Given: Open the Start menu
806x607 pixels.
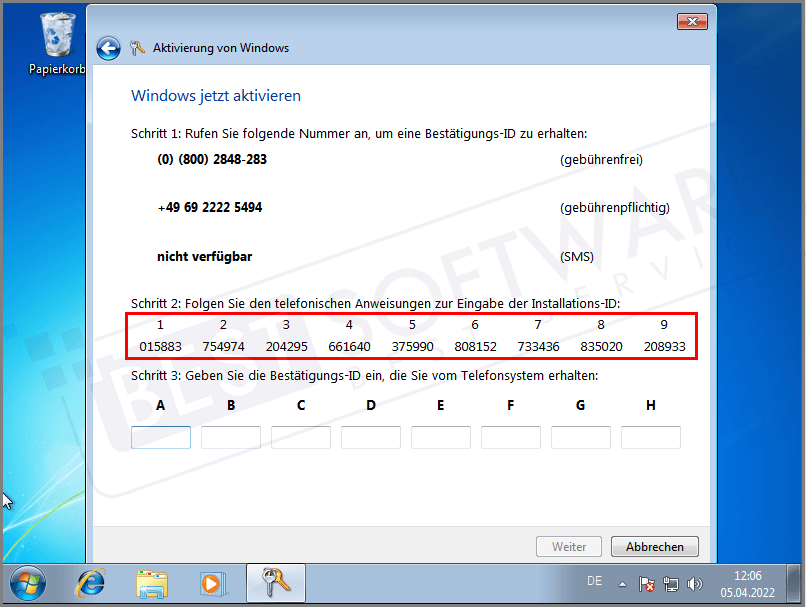Looking at the screenshot, I should pos(27,583).
